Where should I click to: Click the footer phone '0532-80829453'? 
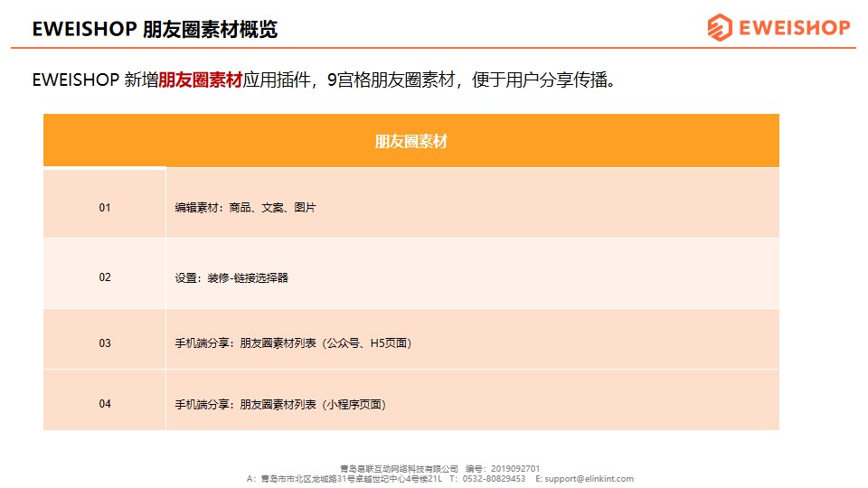(494, 479)
